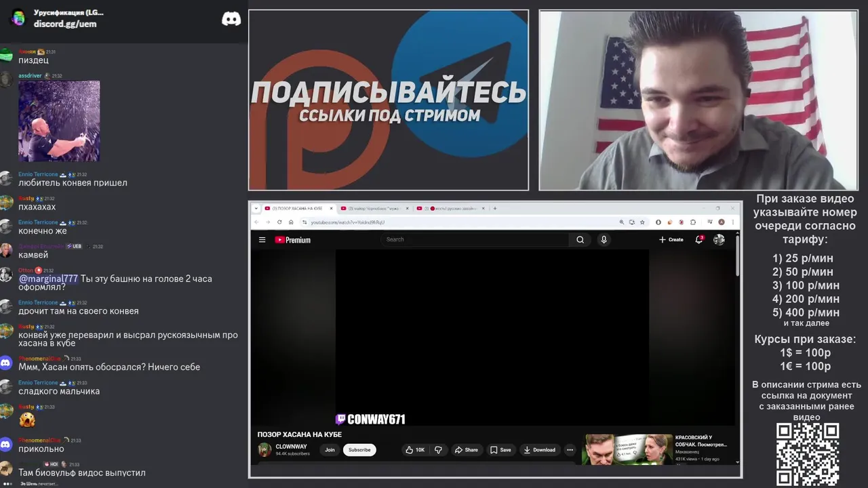Viewport: 868px width, 488px height.
Task: Click the Discord logo in chat header
Action: [231, 19]
